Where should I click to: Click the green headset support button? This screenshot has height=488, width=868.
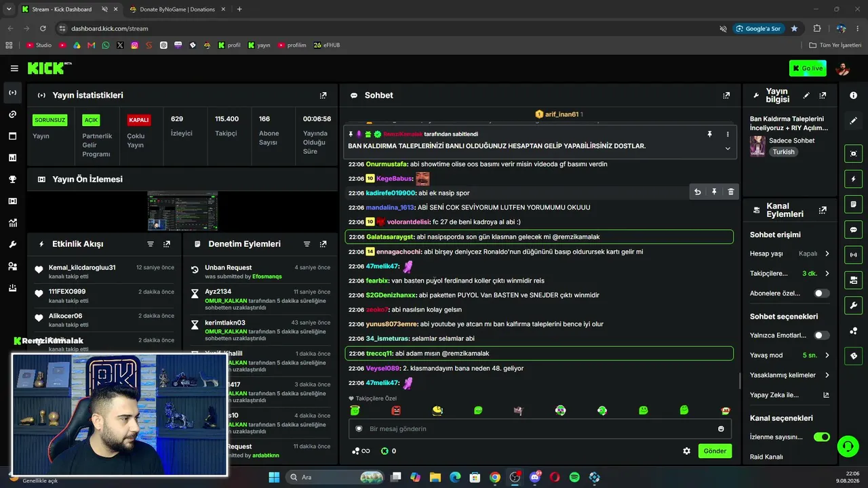848,446
